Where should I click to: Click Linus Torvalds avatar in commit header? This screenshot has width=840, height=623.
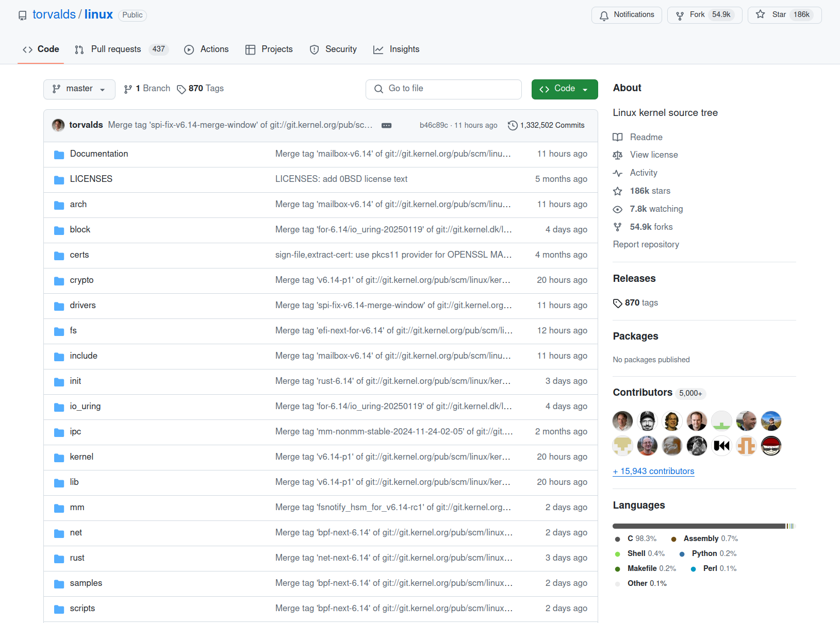click(58, 125)
